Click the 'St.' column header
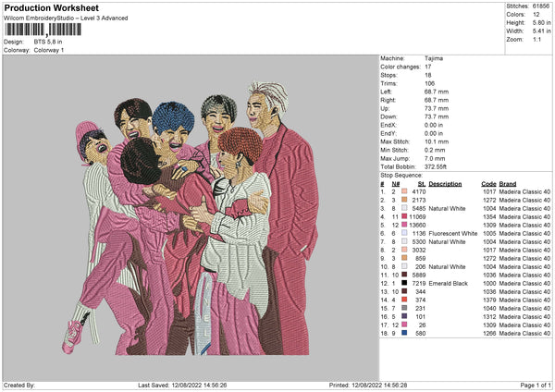The height and width of the screenshot is (392, 555). pos(422,184)
